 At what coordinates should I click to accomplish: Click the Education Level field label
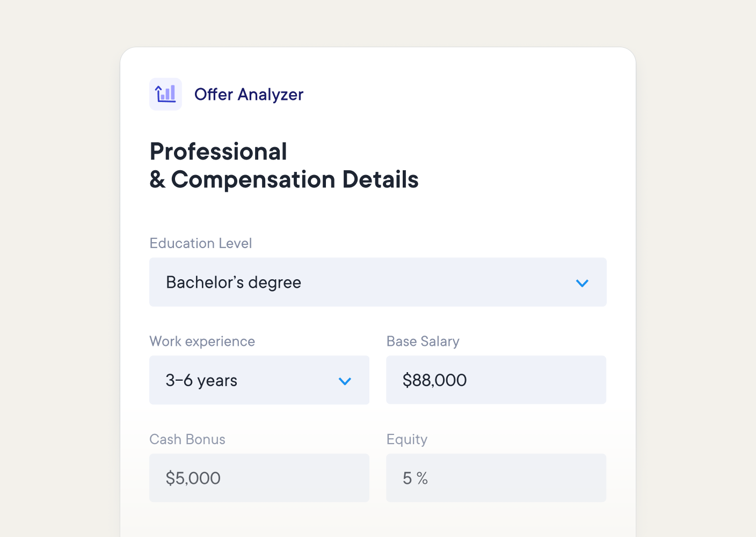[x=200, y=243]
